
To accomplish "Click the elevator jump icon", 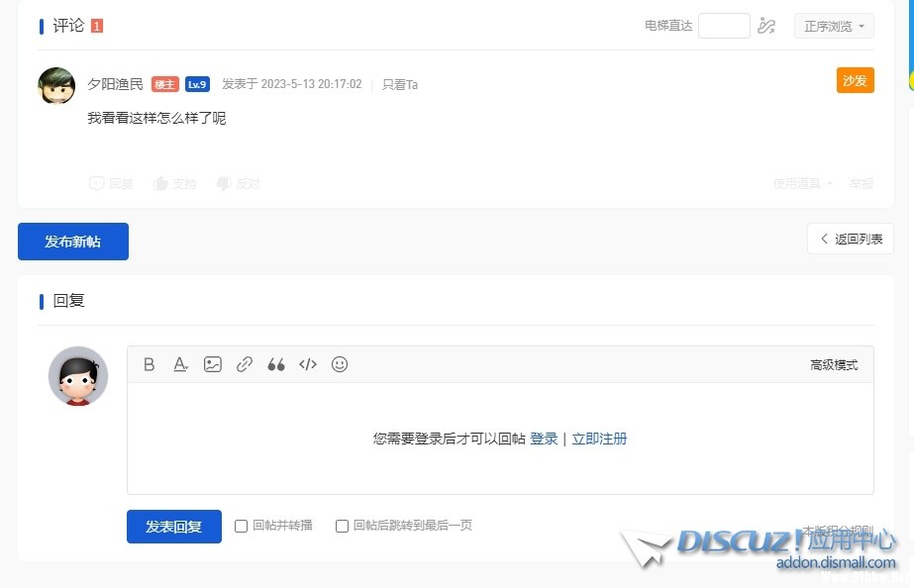I will tap(766, 26).
